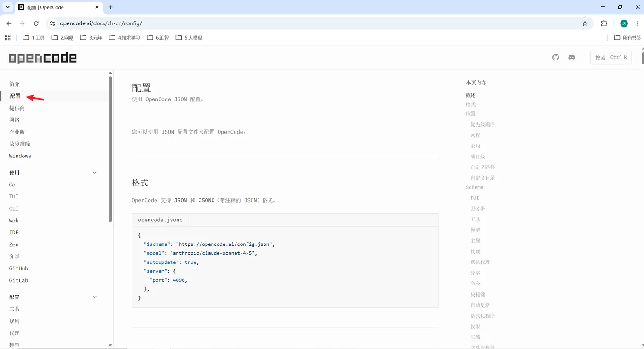
Task: Open 网络 in sidebar
Action: [15, 120]
